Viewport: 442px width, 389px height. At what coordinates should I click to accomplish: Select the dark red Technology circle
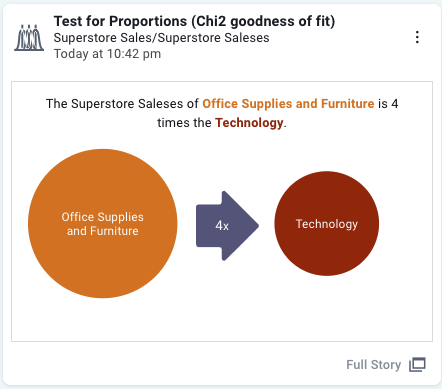click(x=327, y=223)
